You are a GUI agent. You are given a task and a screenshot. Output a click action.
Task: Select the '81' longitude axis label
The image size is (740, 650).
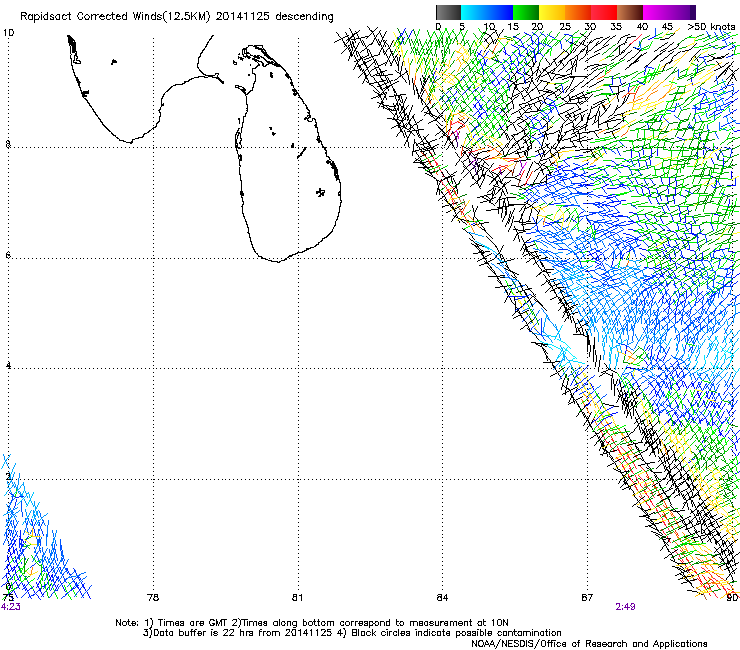(x=297, y=598)
